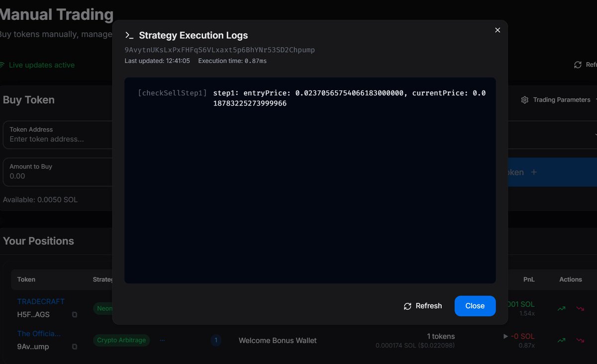597x364 pixels.
Task: Copy the 9Av..ump token address
Action: click(75, 347)
